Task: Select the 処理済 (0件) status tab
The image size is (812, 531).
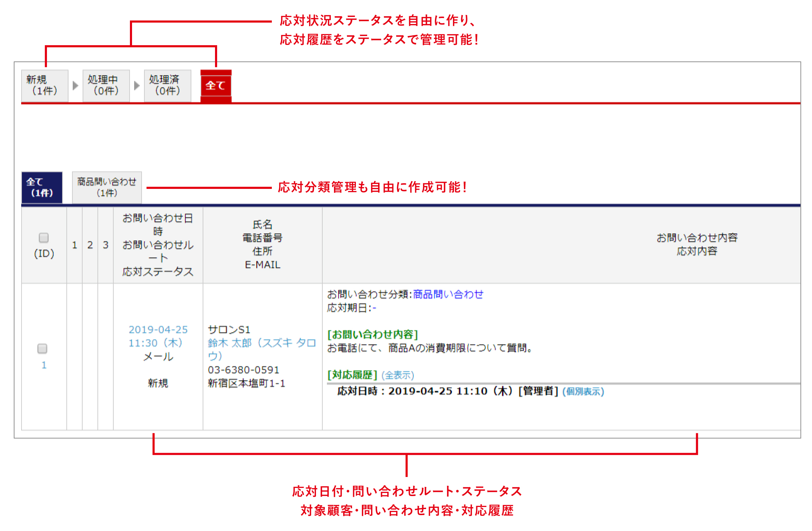Action: [167, 85]
